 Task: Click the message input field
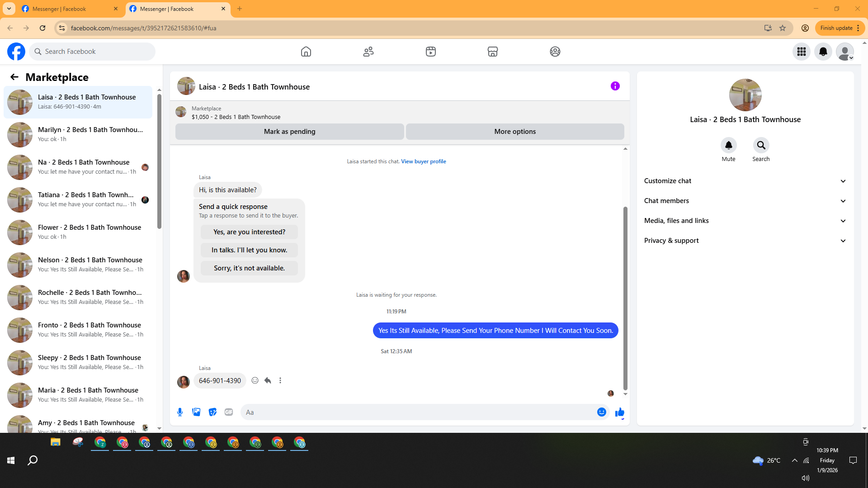click(x=418, y=412)
